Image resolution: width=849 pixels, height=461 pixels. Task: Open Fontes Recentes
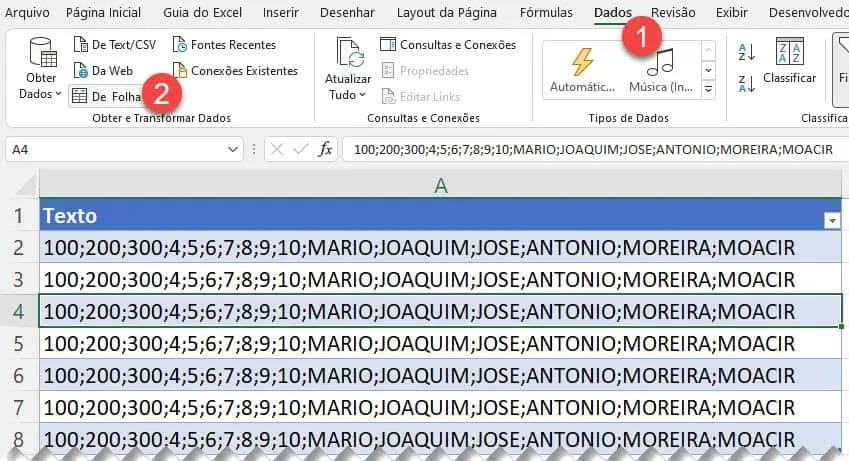(x=224, y=45)
